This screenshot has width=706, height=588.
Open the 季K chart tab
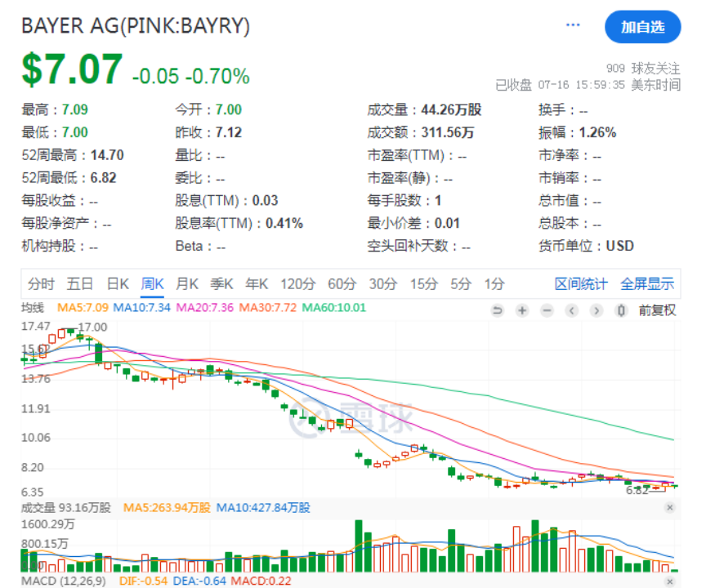221,284
